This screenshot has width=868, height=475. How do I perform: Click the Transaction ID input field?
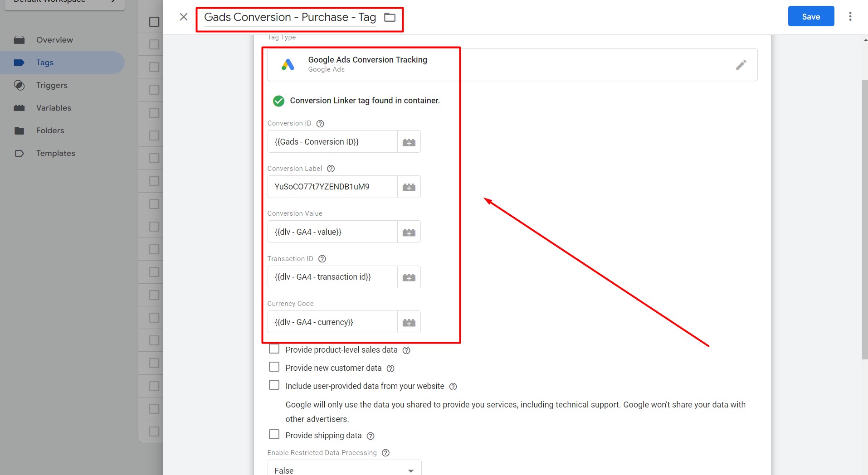point(332,277)
